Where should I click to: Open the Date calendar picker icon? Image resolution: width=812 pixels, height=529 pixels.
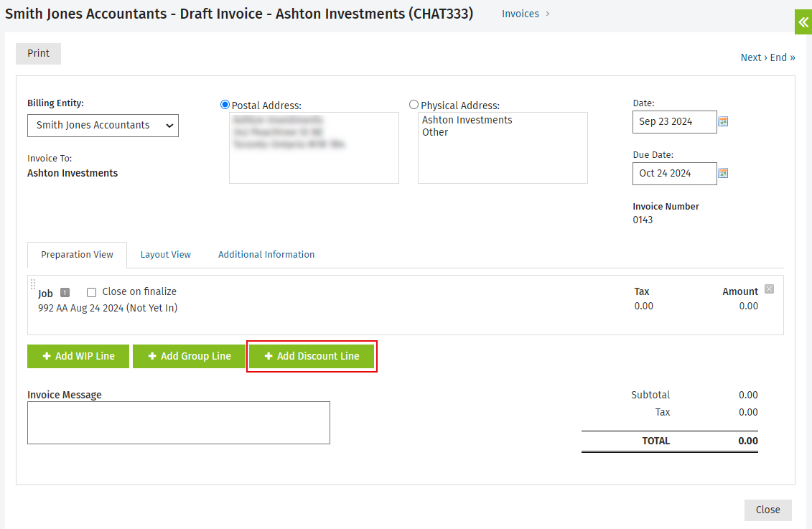[x=723, y=121]
